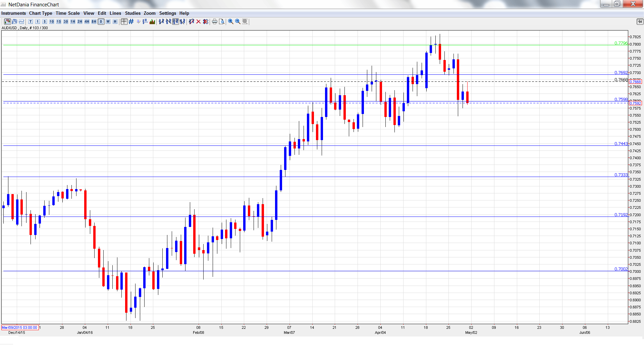
Task: Toggle crosshair cursor tool
Action: [124, 21]
